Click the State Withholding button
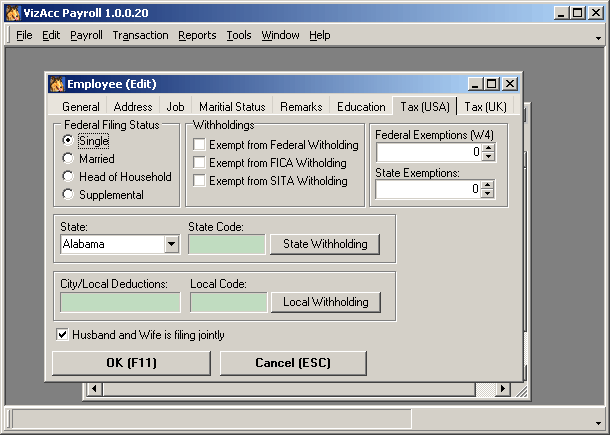This screenshot has width=610, height=435. [325, 244]
